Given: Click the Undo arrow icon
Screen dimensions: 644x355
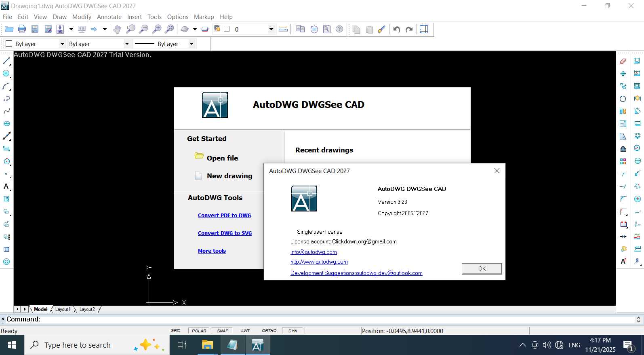Looking at the screenshot, I should coord(396,29).
